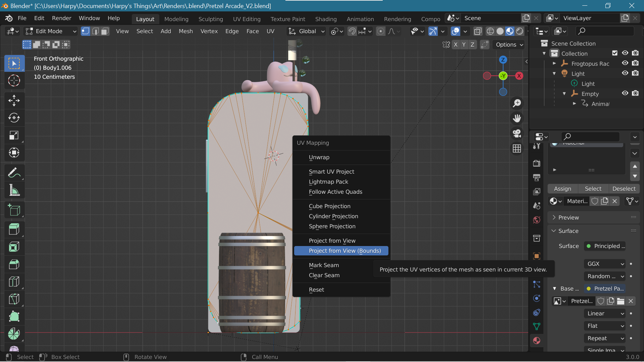Open the Edit Mode dropdown
Viewport: 644px width, 362px height.
[x=51, y=31]
